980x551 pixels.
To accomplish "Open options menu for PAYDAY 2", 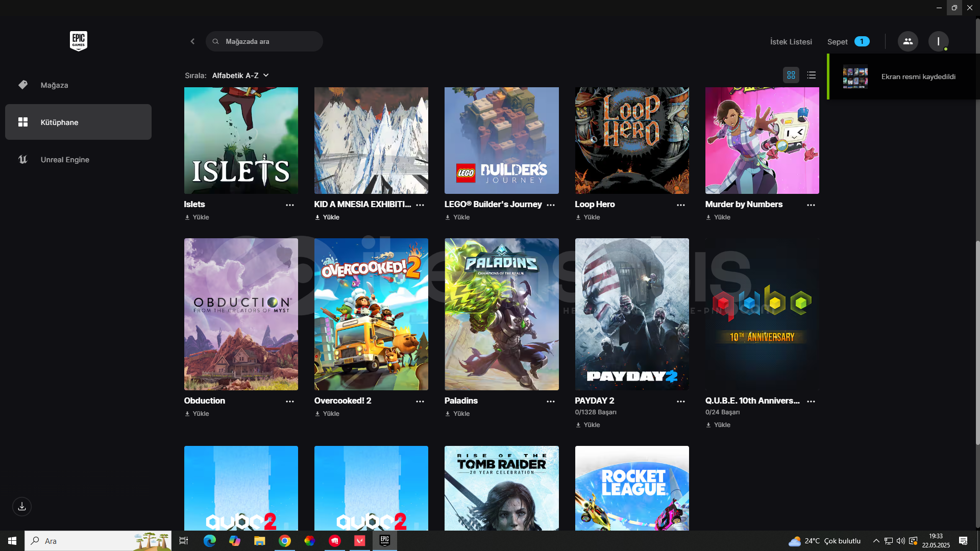I will coord(681,402).
